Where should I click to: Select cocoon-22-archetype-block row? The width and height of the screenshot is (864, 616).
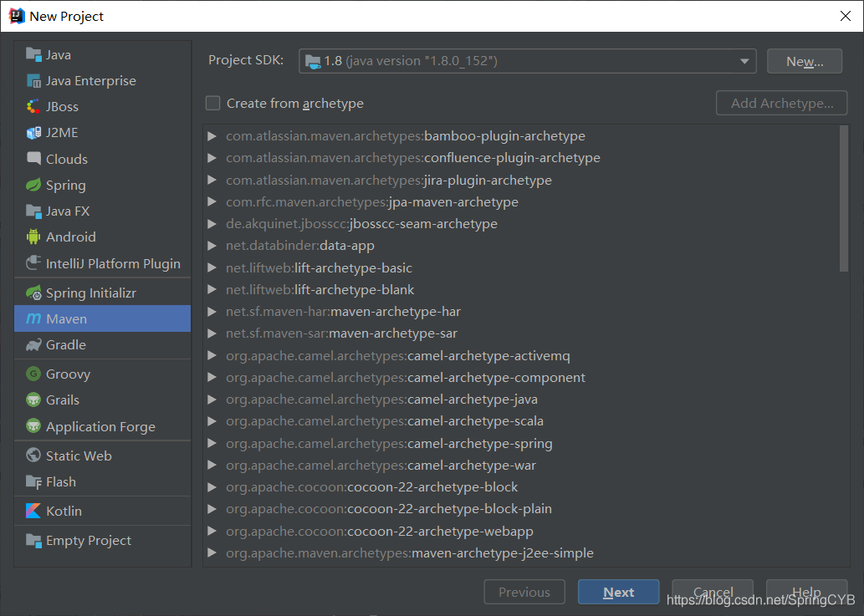click(521, 487)
